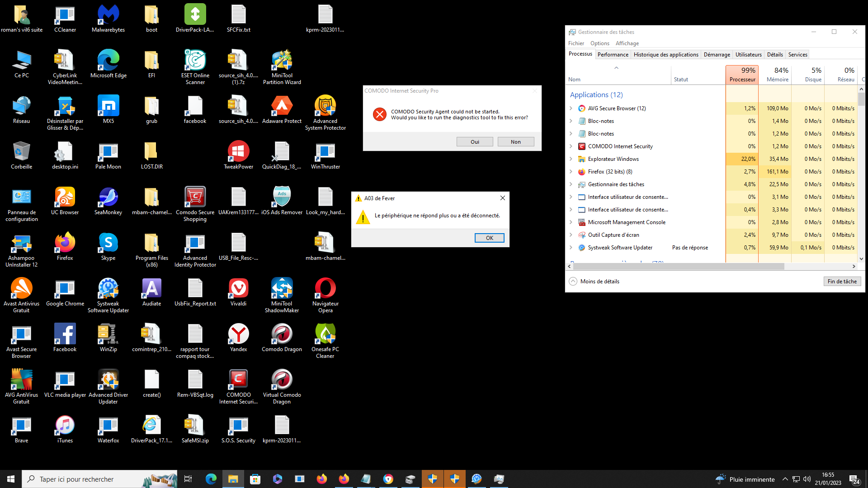Image resolution: width=868 pixels, height=488 pixels.
Task: Open the SFCFix.txt file on the desktop
Action: (238, 19)
